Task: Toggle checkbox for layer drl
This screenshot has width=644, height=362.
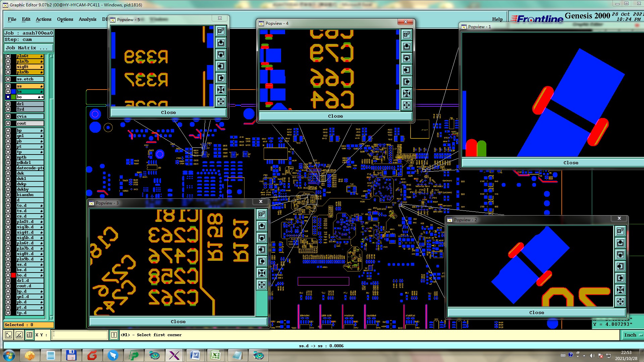Action: (x=8, y=104)
